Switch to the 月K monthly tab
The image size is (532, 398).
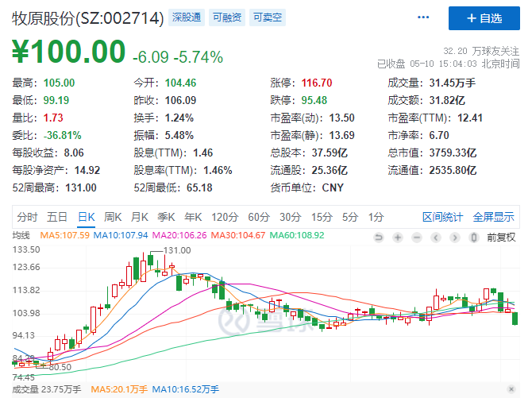coord(139,217)
